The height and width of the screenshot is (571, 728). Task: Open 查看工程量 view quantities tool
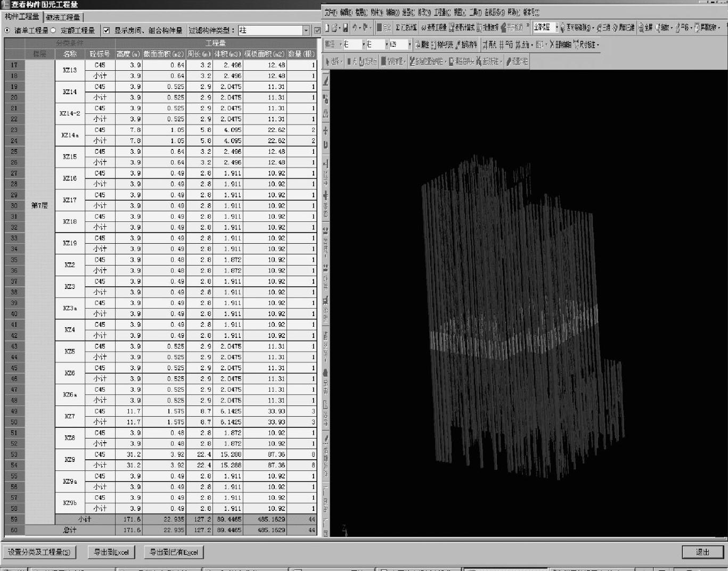433,28
